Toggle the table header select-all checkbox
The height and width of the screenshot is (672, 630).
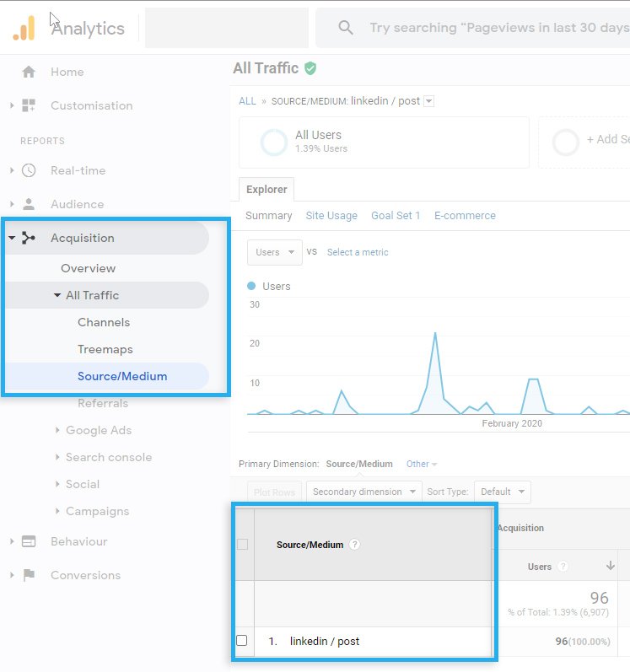pos(243,545)
